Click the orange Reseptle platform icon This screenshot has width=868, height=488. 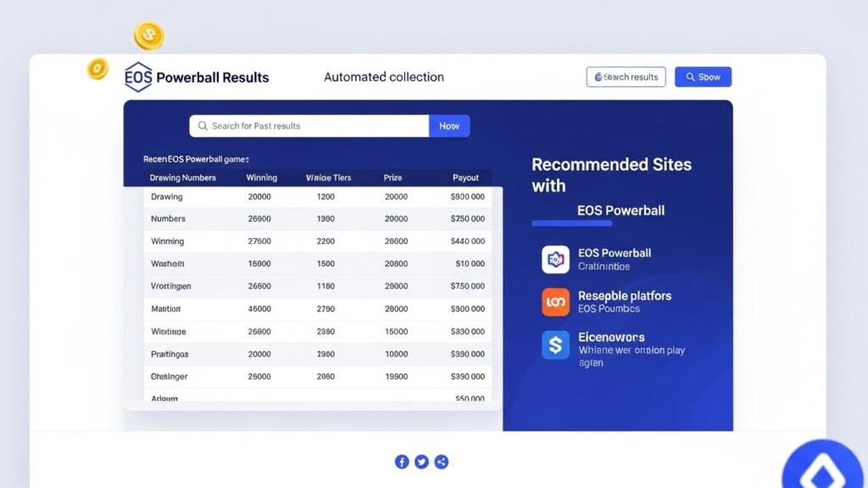click(555, 302)
